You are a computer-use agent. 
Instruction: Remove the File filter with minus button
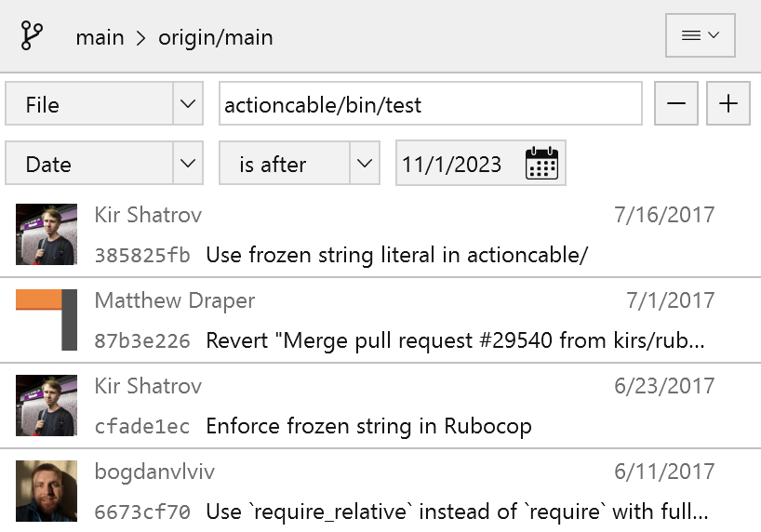(x=676, y=104)
